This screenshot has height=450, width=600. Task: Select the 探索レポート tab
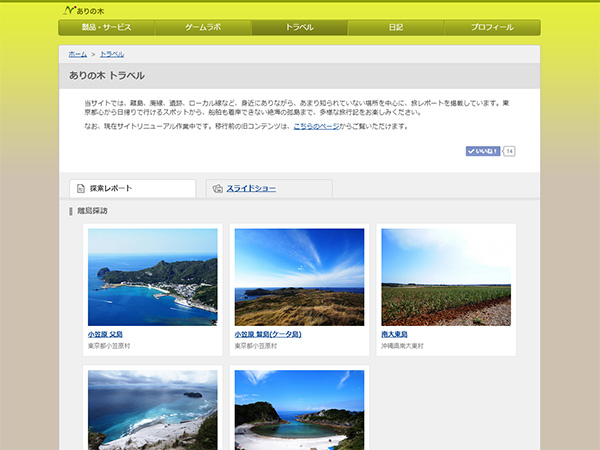pos(132,188)
